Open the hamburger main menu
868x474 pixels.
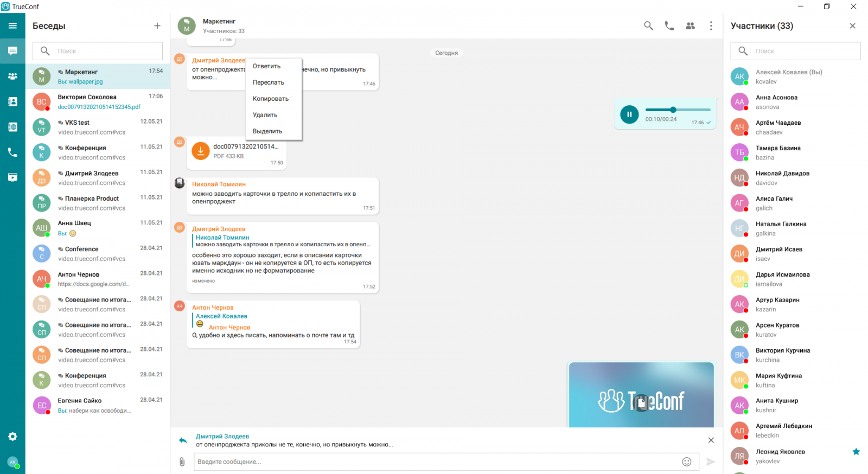tap(12, 25)
